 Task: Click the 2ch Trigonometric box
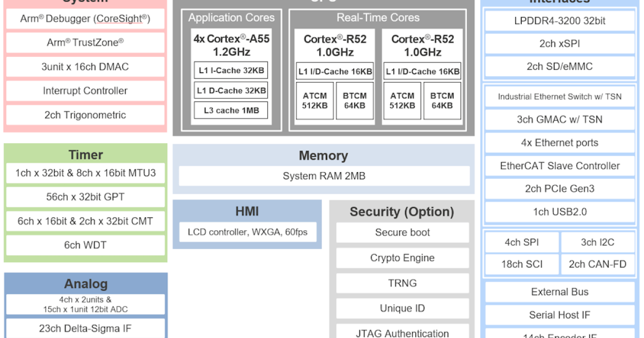pos(85,115)
